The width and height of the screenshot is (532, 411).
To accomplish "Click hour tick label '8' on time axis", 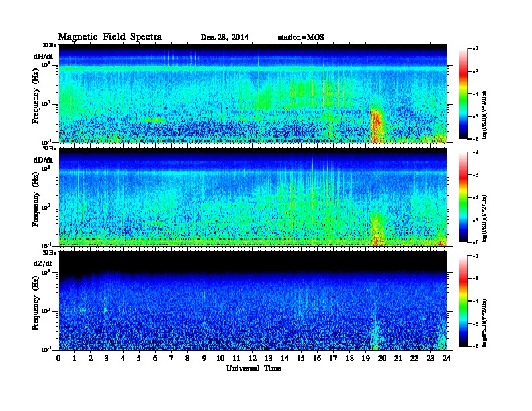I will pos(187,358).
